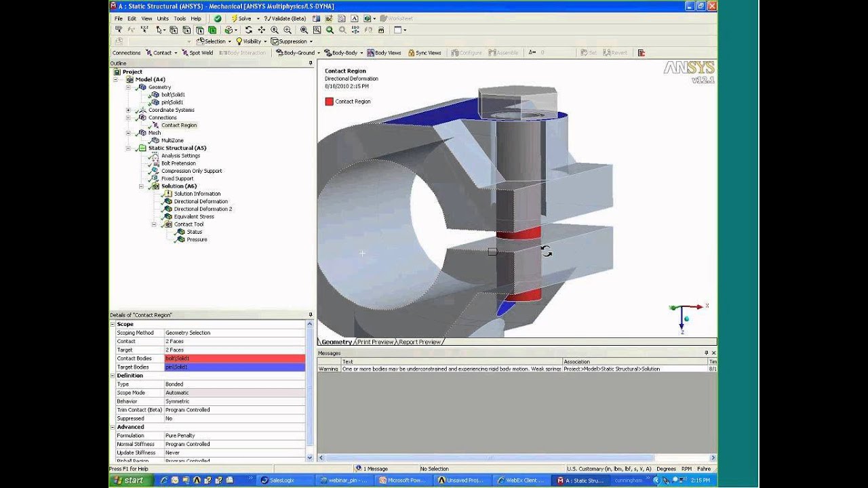Open the View menu

pyautogui.click(x=146, y=18)
